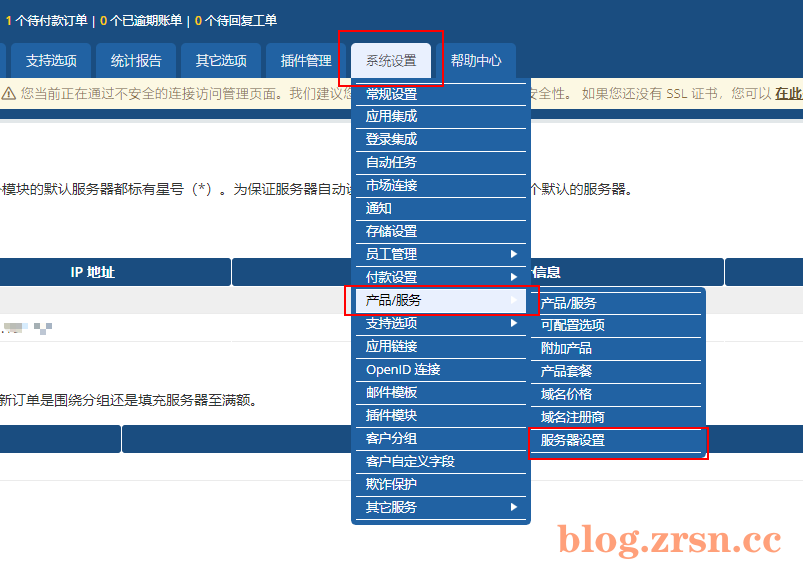
Task: Open the 已逾期账单 link
Action: (141, 20)
